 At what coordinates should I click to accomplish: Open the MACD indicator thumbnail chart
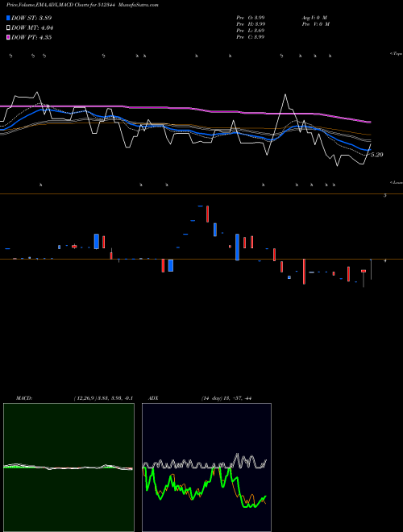click(69, 468)
